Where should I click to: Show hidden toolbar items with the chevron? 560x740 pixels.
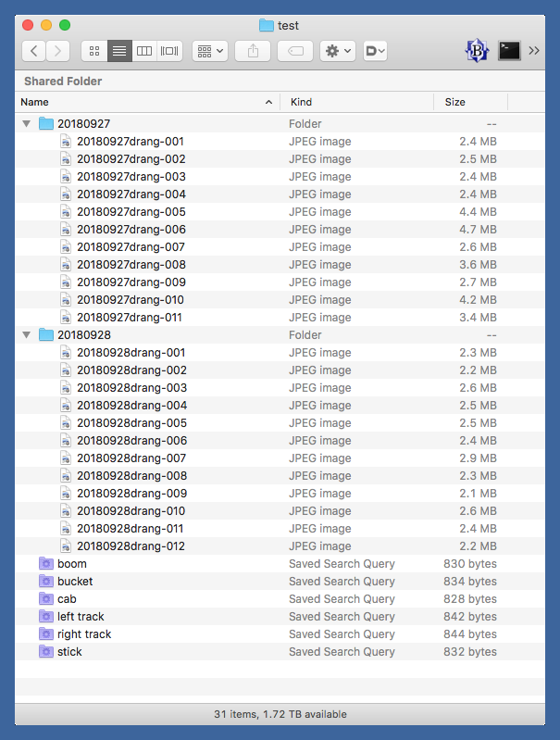click(534, 52)
